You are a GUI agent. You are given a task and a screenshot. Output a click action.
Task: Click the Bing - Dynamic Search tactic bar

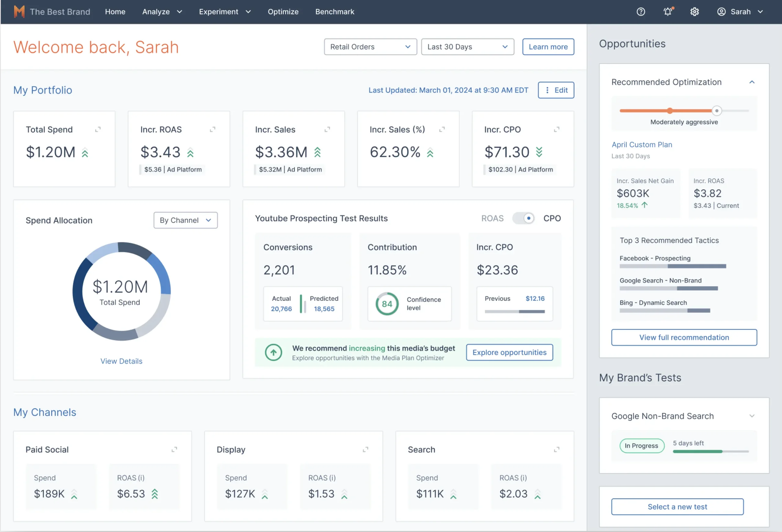pos(665,311)
